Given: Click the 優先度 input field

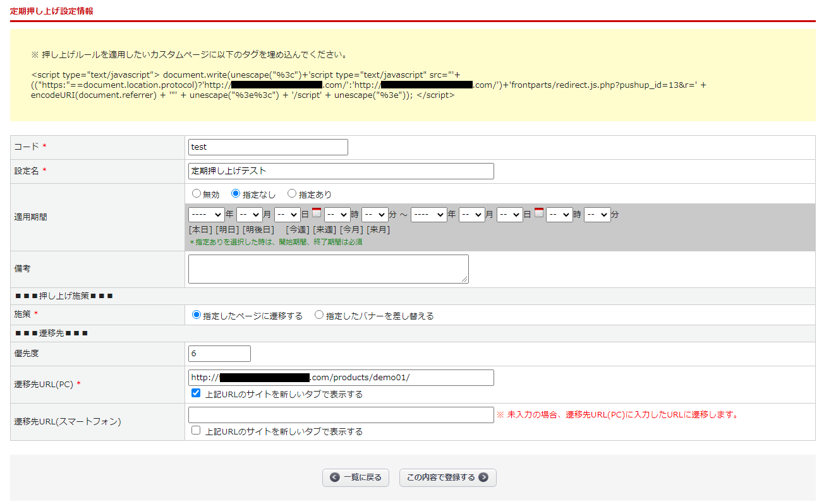Looking at the screenshot, I should 219,354.
